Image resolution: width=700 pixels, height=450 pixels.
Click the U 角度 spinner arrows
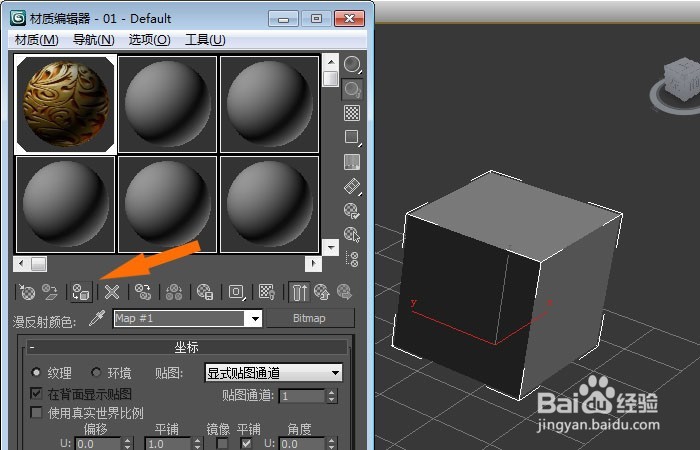[331, 444]
